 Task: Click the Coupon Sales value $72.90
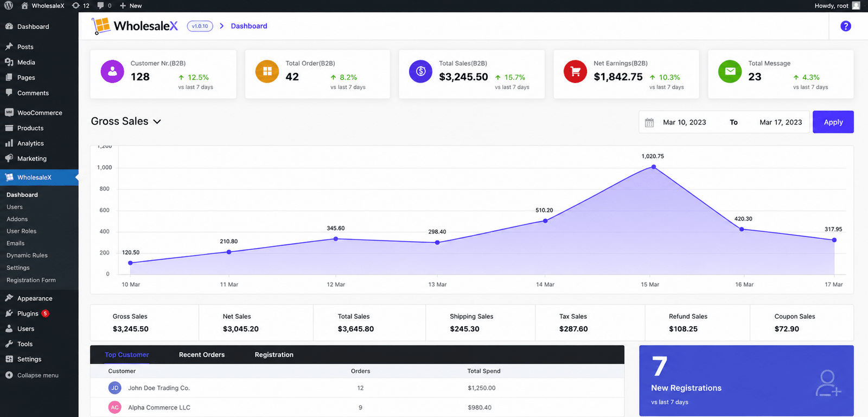(x=787, y=329)
